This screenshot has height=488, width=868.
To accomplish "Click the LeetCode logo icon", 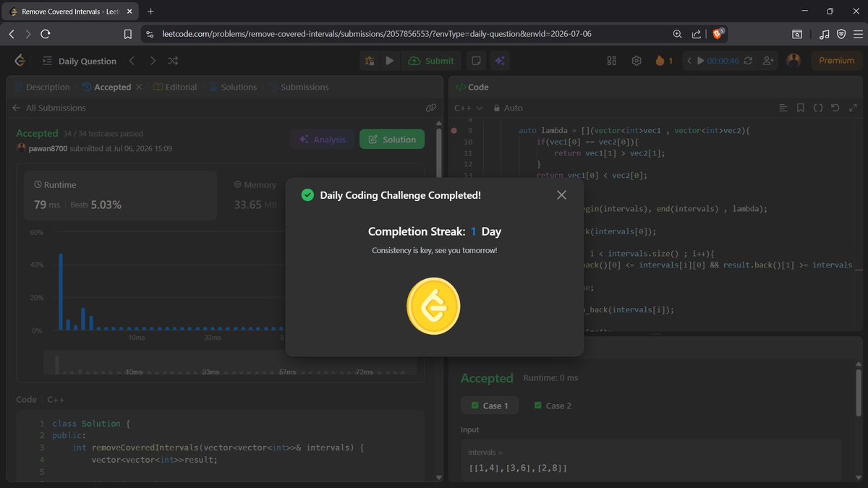I will [x=20, y=61].
